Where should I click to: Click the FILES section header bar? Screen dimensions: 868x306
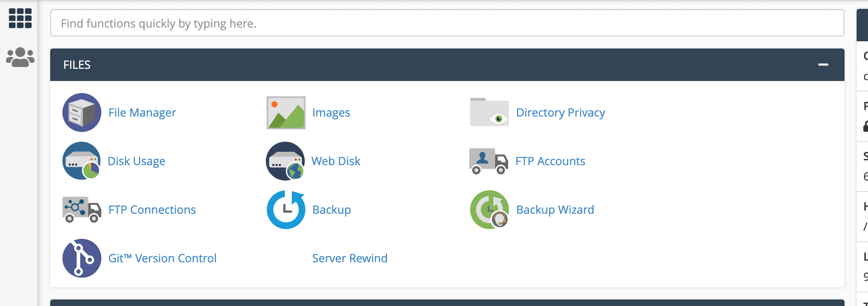click(405, 65)
